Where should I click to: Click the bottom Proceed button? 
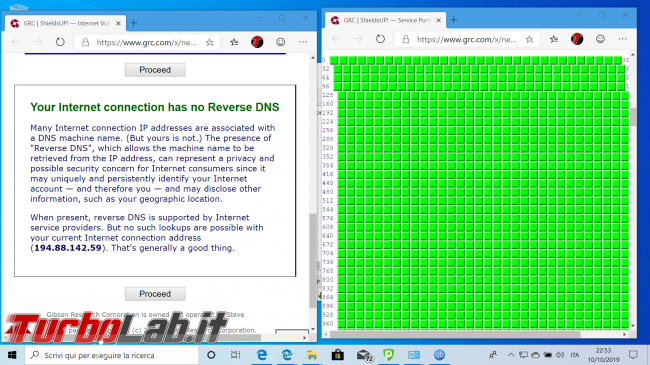[x=155, y=294]
